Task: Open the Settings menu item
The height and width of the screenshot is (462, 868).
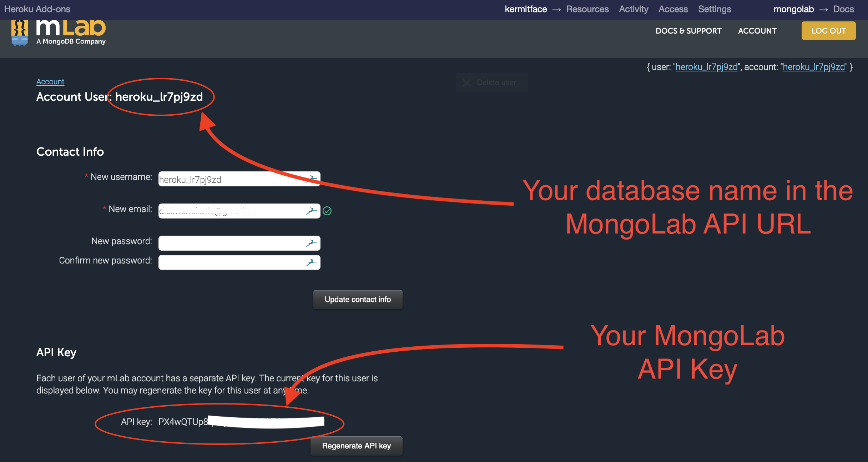Action: 713,9
